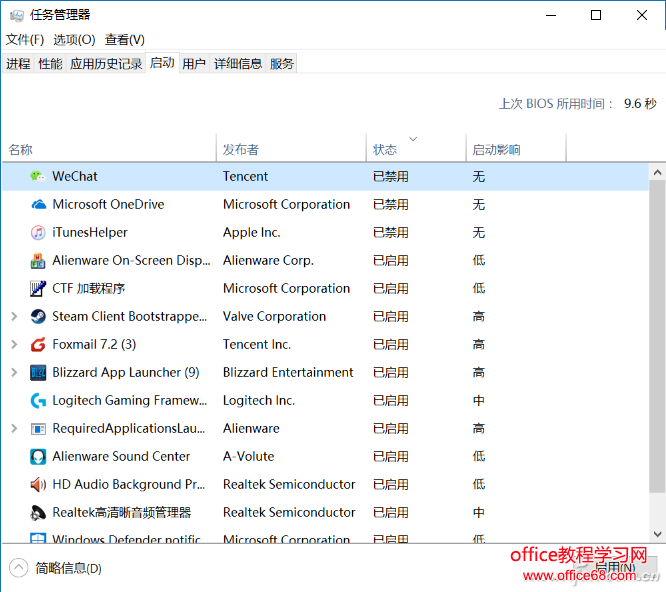Expand the Foxmail 7.2 (3) group
Viewport: 666px width, 592px height.
pos(14,344)
